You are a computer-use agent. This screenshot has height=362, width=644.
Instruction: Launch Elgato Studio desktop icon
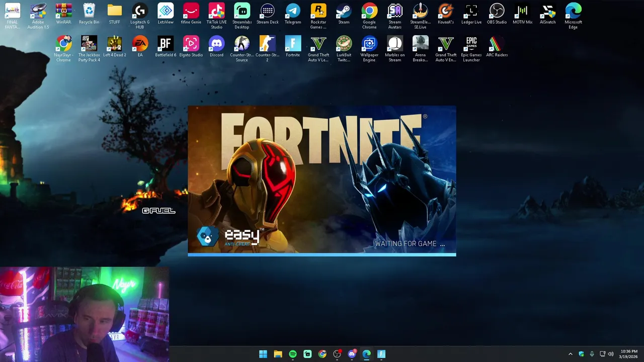point(191,47)
